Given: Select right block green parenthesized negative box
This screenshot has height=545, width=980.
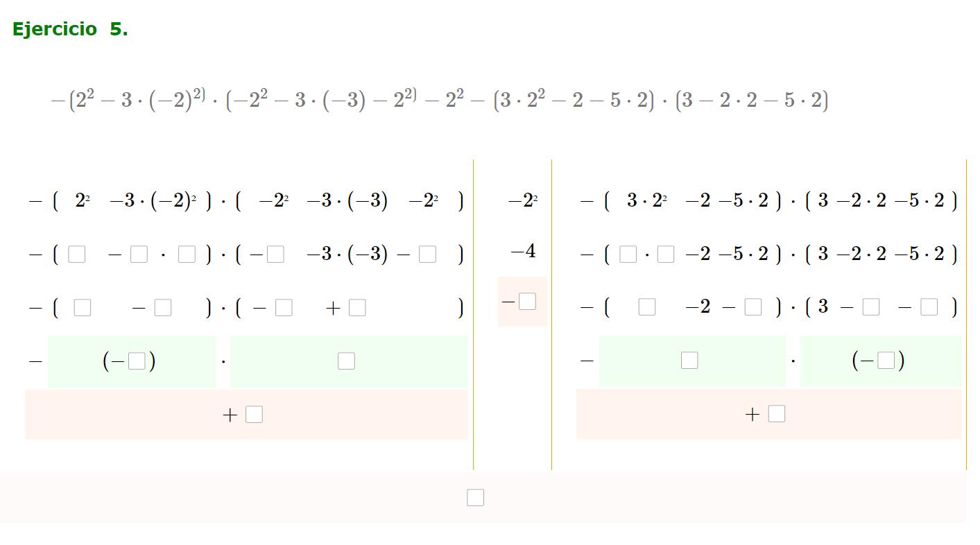Looking at the screenshot, I should 886,361.
